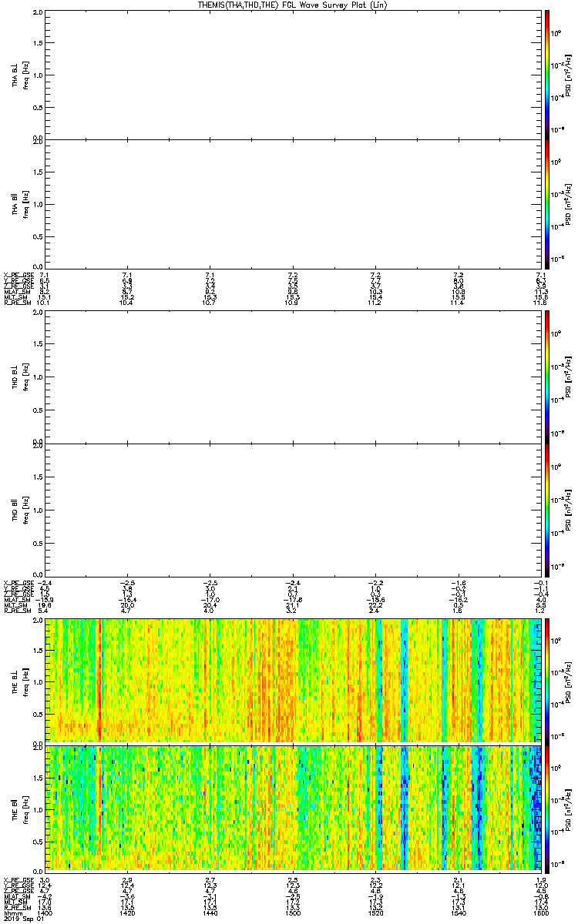Click the THA R_RE_SM value 10.7
This screenshot has width=578, height=924.
(210, 303)
